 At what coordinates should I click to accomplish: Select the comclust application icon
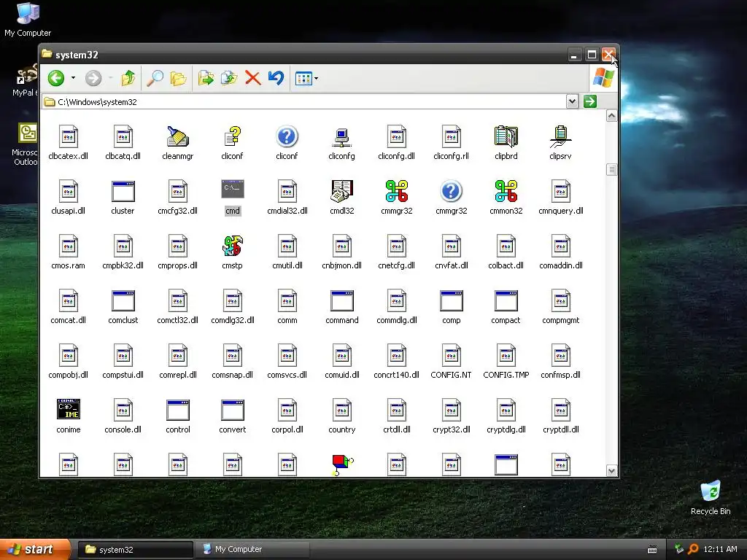click(x=123, y=300)
